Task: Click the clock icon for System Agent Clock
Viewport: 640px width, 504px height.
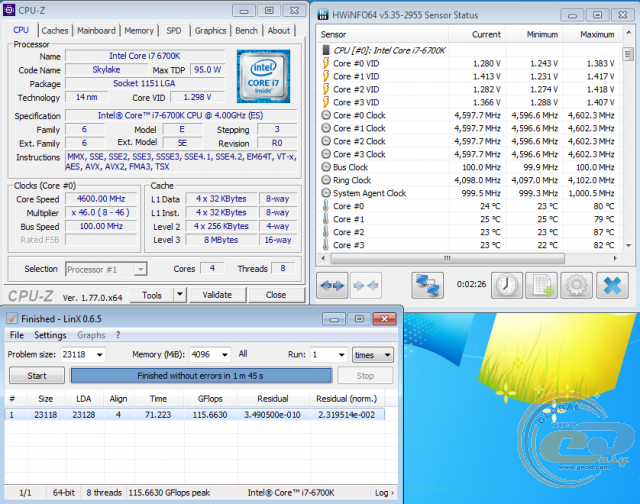Action: [x=326, y=193]
